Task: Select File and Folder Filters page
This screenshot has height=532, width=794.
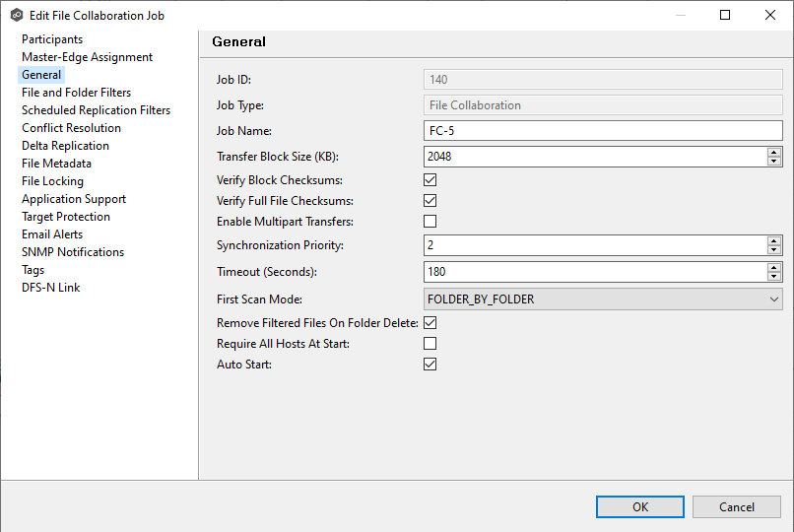Action: click(76, 93)
